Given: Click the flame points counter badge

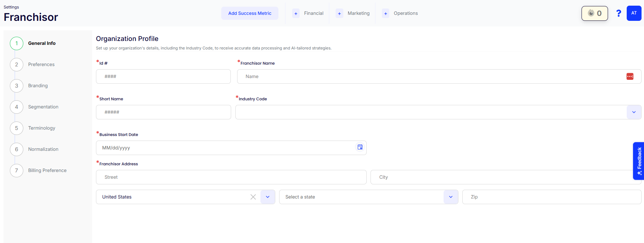Looking at the screenshot, I should [x=595, y=13].
